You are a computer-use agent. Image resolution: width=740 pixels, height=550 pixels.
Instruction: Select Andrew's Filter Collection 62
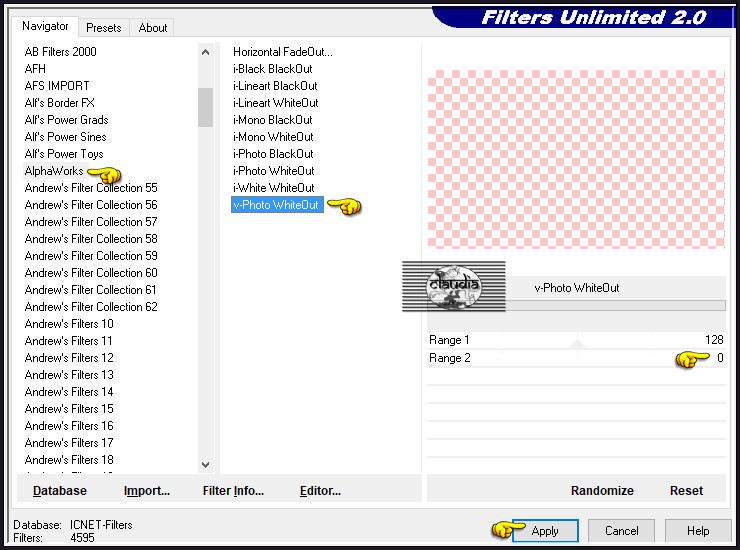[x=91, y=307]
